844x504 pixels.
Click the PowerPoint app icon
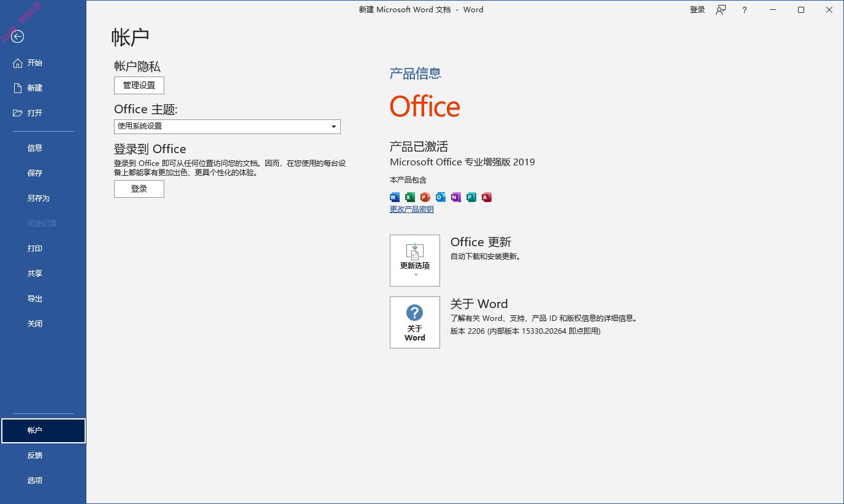pyautogui.click(x=425, y=197)
